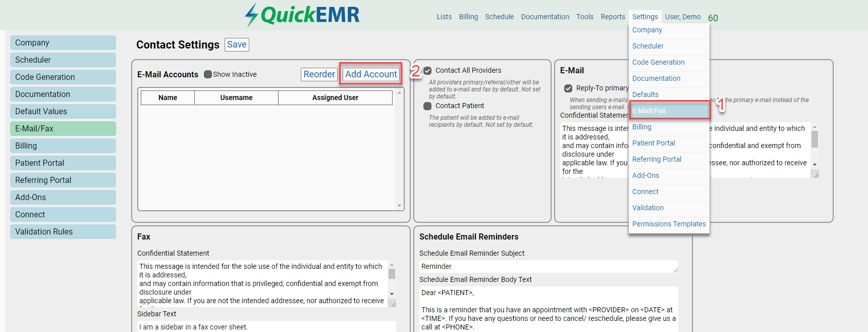The width and height of the screenshot is (868, 332).
Task: Enable Contact Patient checkbox
Action: click(427, 106)
